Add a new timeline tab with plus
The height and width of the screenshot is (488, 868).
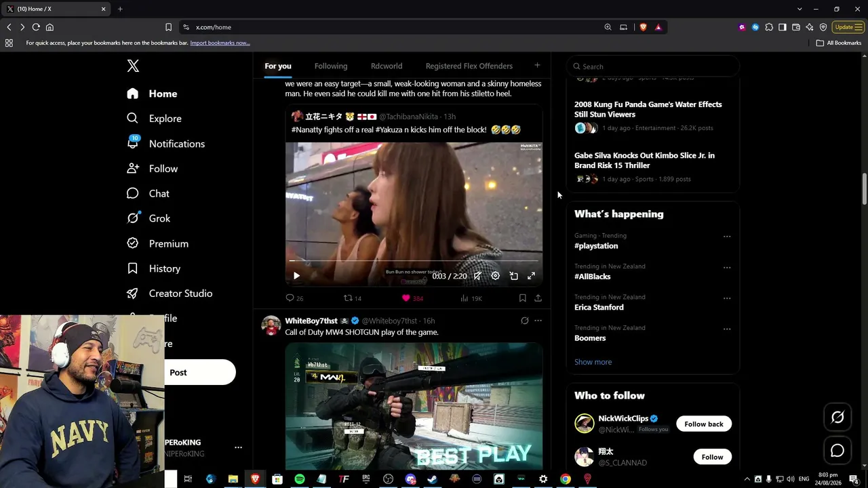537,65
